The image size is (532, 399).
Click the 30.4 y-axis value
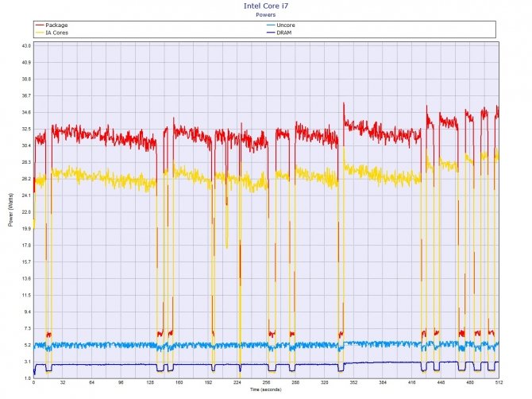(x=27, y=145)
